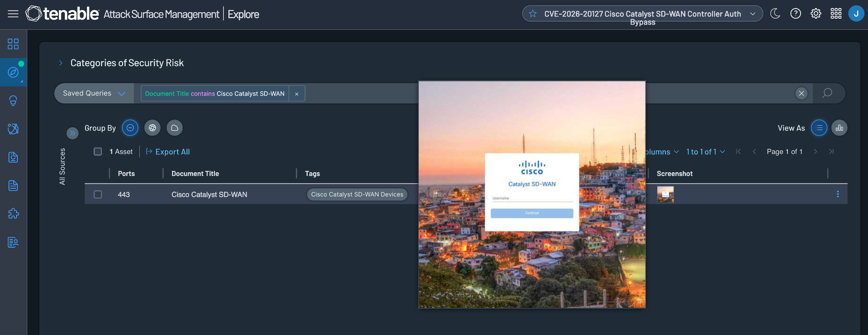Screen dimensions: 868x335
Task: Go to next page arrow
Action: coord(815,151)
